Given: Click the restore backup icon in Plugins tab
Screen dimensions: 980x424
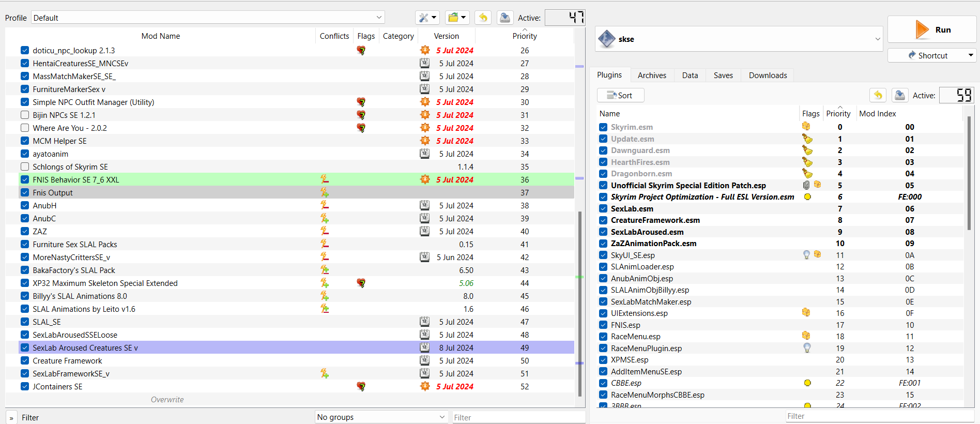Looking at the screenshot, I should [878, 95].
